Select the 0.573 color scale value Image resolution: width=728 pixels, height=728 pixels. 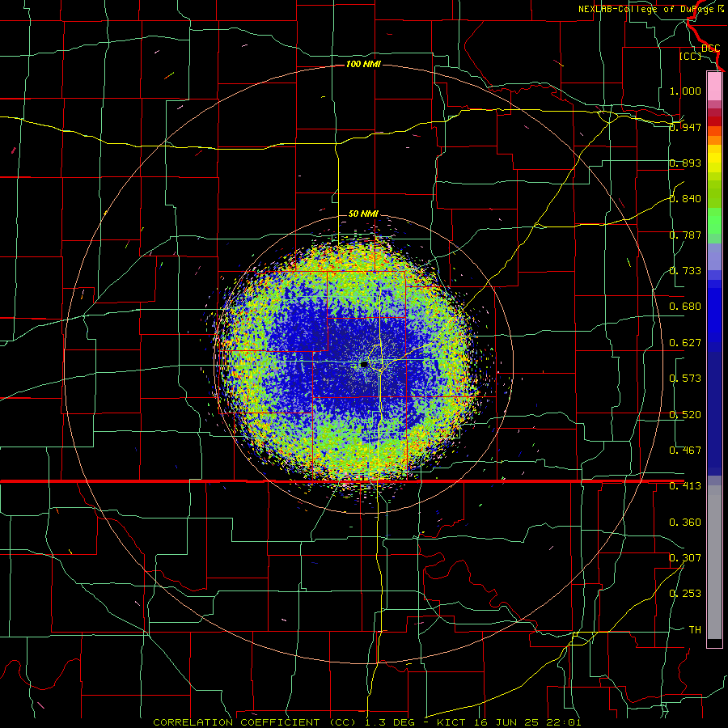pyautogui.click(x=685, y=379)
